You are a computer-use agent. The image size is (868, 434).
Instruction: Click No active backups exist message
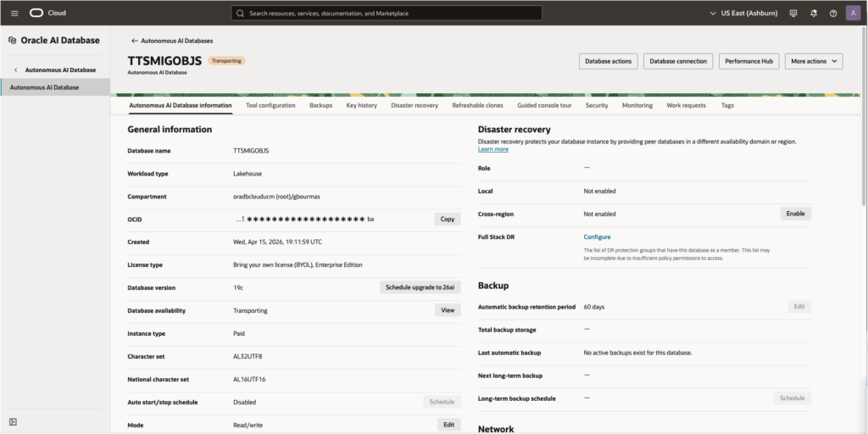[x=637, y=353]
